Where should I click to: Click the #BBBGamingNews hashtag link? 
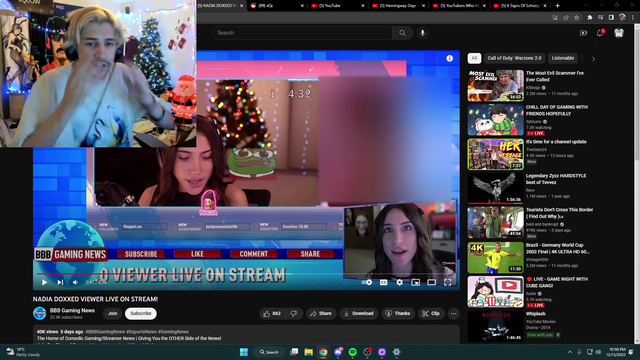105,332
